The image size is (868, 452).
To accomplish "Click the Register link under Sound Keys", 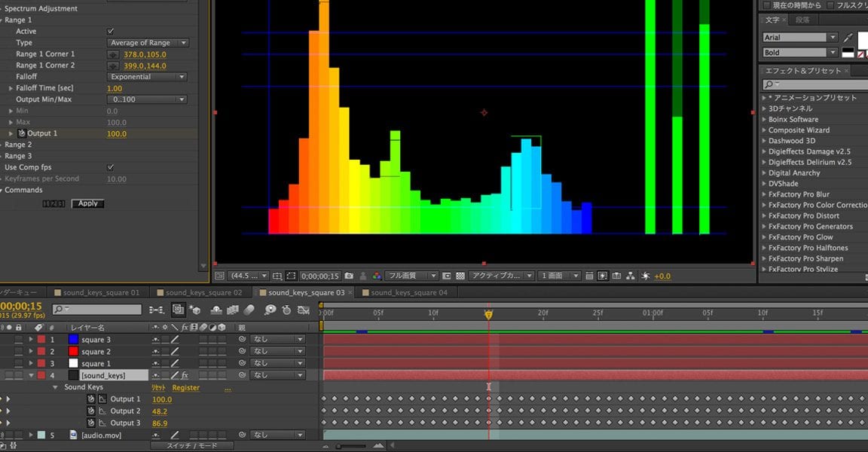I will 185,387.
